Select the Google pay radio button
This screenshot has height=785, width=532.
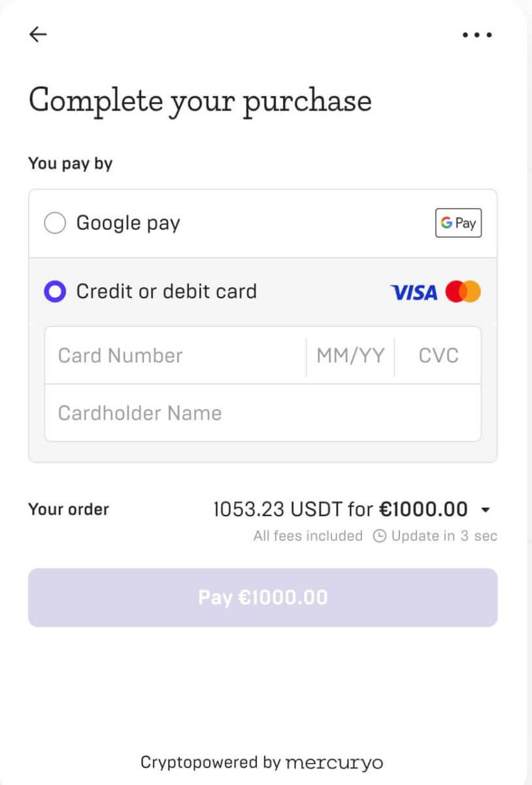(x=55, y=224)
